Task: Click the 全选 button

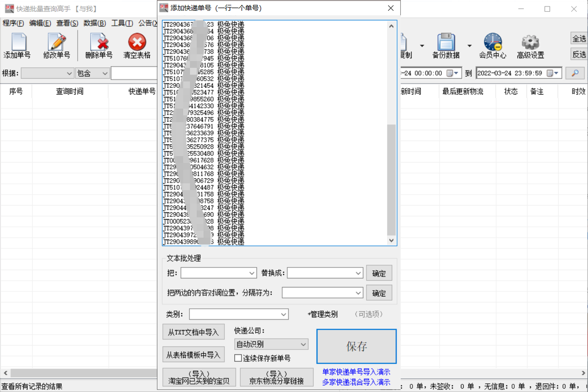Action: tap(579, 38)
